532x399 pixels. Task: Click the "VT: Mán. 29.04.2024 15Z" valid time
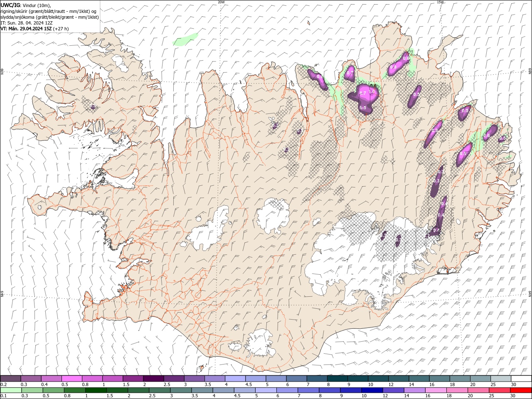tap(26, 29)
